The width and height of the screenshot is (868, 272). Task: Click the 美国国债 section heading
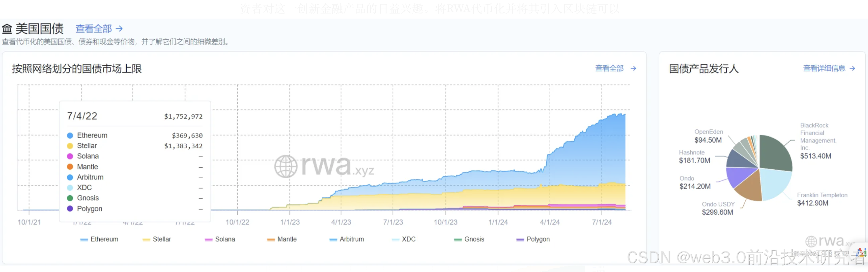(39, 29)
